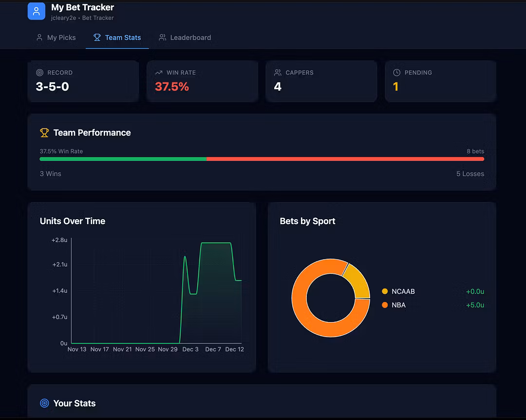Click the blue user profile avatar icon

(36, 11)
